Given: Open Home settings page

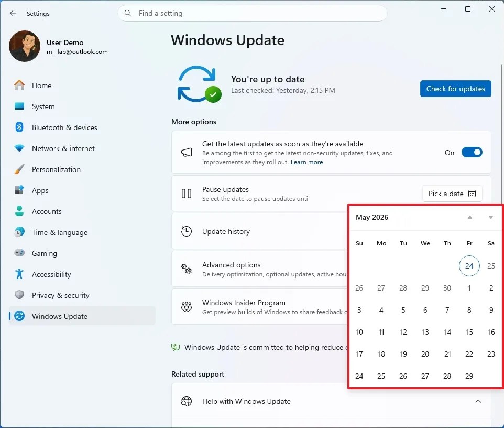Looking at the screenshot, I should coord(82,85).
